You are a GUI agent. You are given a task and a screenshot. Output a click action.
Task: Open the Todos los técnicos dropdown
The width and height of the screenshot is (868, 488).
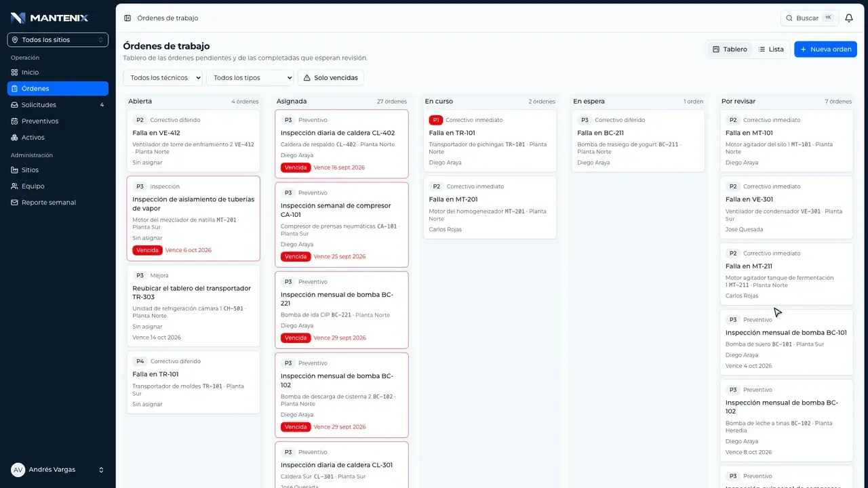point(163,78)
